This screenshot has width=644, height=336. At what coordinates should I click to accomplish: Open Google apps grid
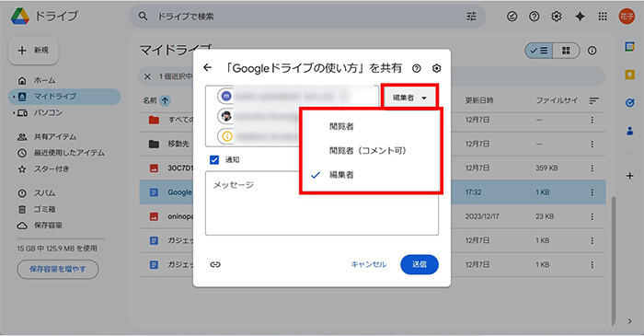click(603, 17)
